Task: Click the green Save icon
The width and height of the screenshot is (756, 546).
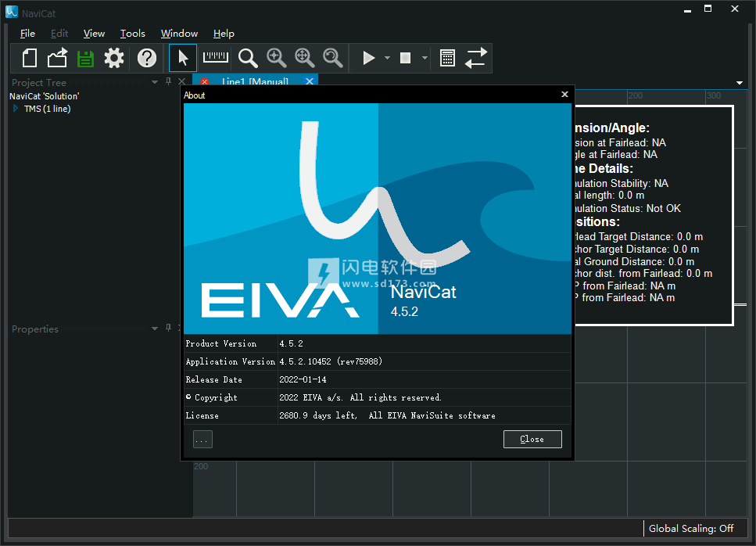Action: 85,58
